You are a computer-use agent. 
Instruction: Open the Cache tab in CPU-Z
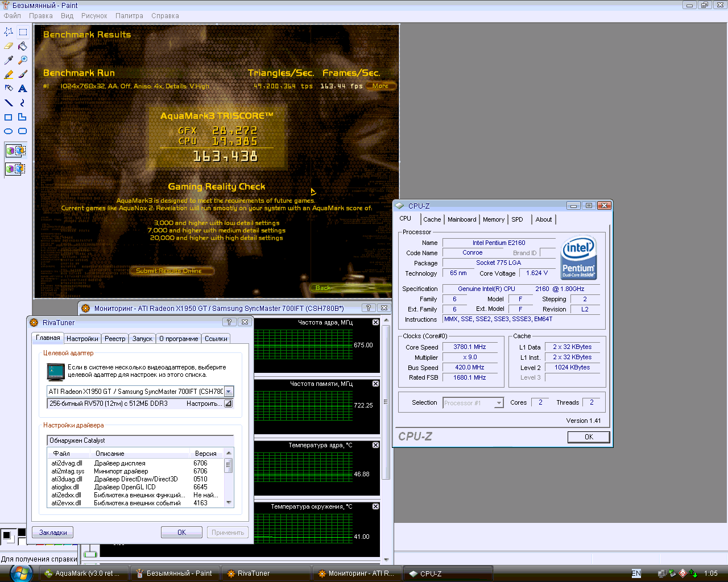click(432, 220)
